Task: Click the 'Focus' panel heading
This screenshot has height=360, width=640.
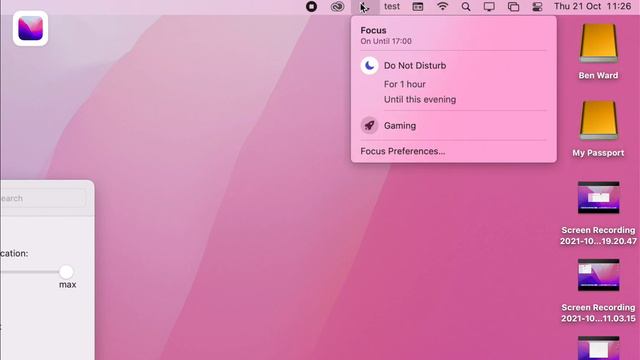Action: point(373,31)
